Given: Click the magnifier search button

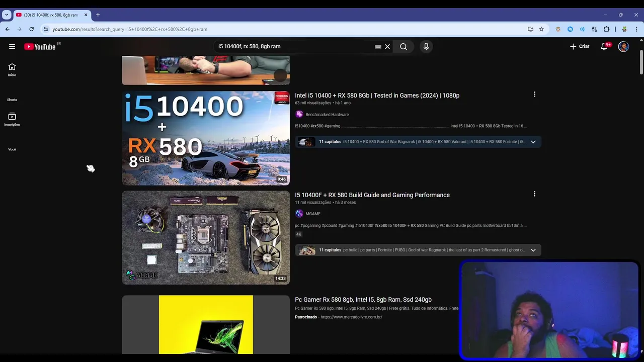Looking at the screenshot, I should pyautogui.click(x=404, y=47).
